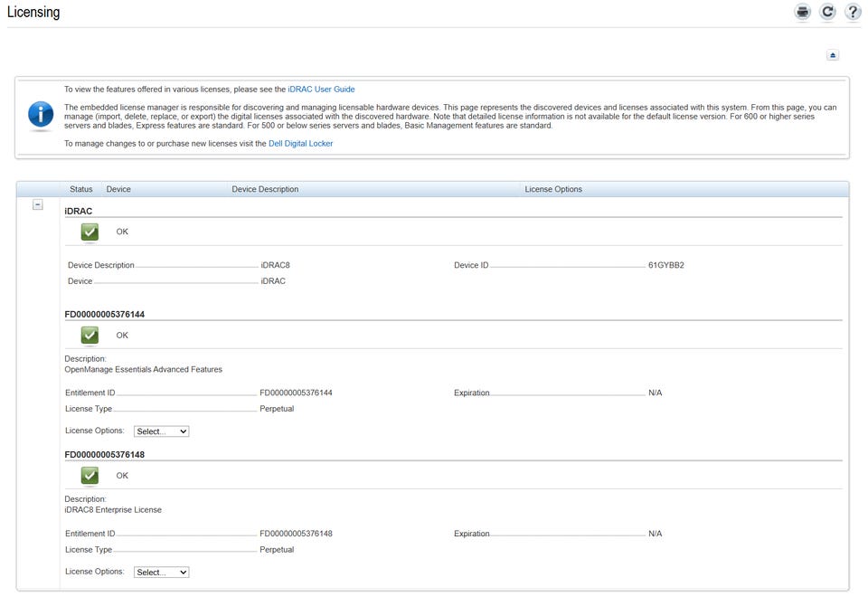This screenshot has width=868, height=606.
Task: Collapse the information panel with arrow icon
Action: pyautogui.click(x=833, y=55)
